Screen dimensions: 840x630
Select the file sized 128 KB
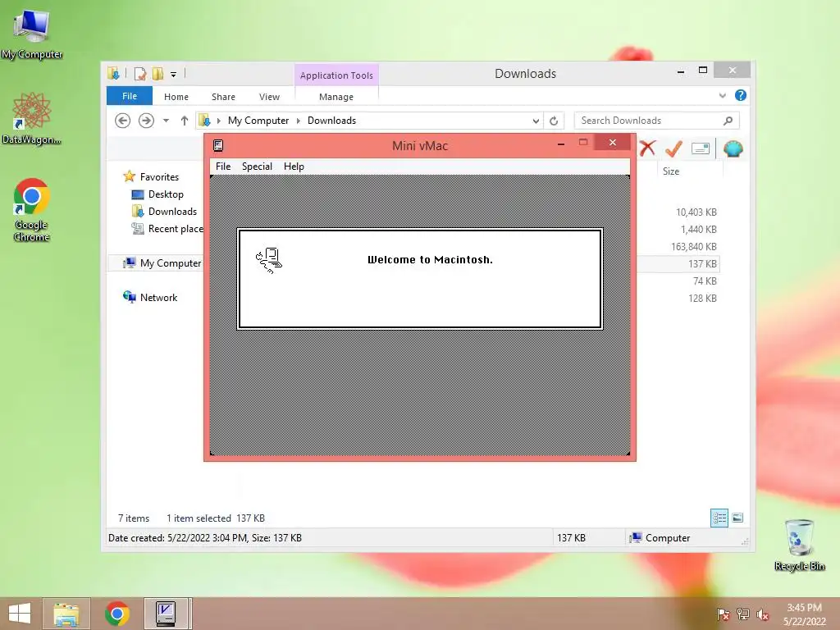point(702,299)
